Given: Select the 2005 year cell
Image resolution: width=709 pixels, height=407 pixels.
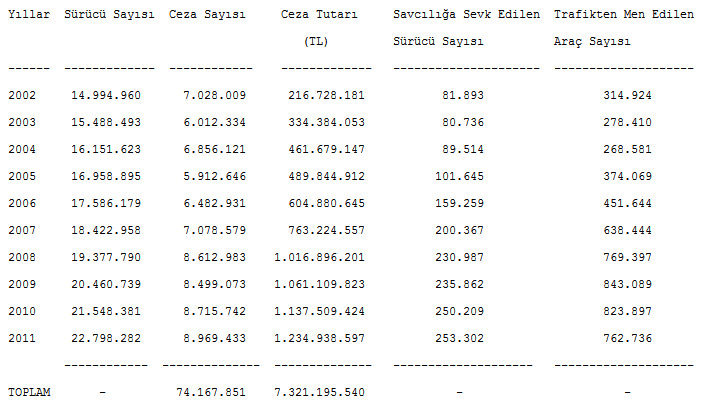Looking at the screenshot, I should 22,176.
